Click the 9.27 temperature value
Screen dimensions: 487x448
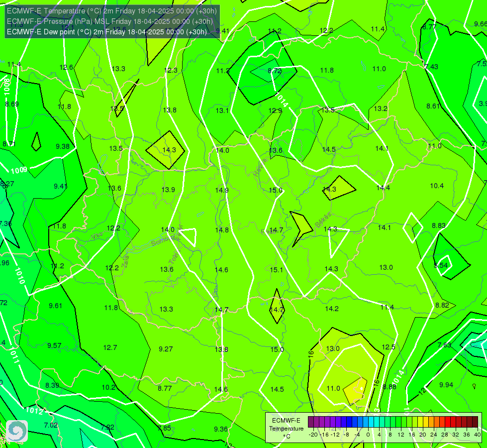point(166,349)
